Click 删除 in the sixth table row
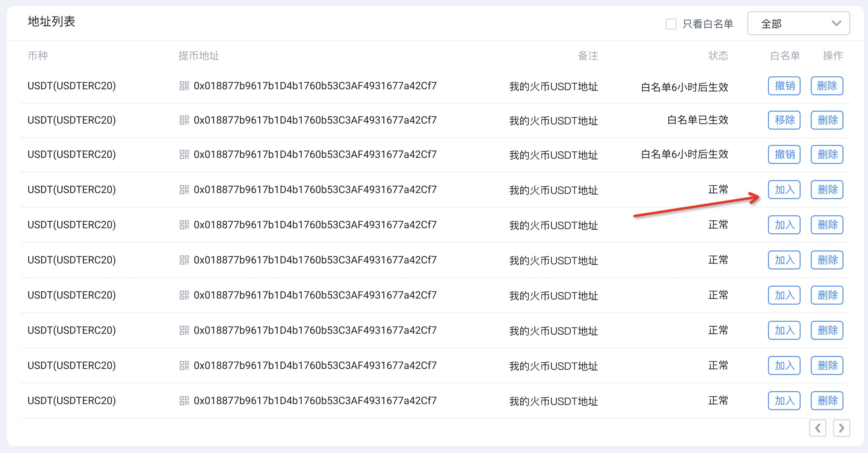The image size is (868, 453). pyautogui.click(x=827, y=260)
